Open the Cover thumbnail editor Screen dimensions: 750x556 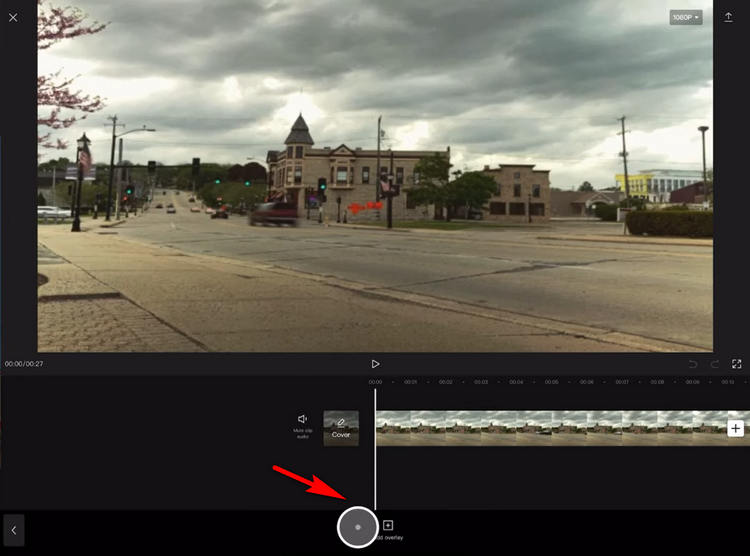click(341, 428)
